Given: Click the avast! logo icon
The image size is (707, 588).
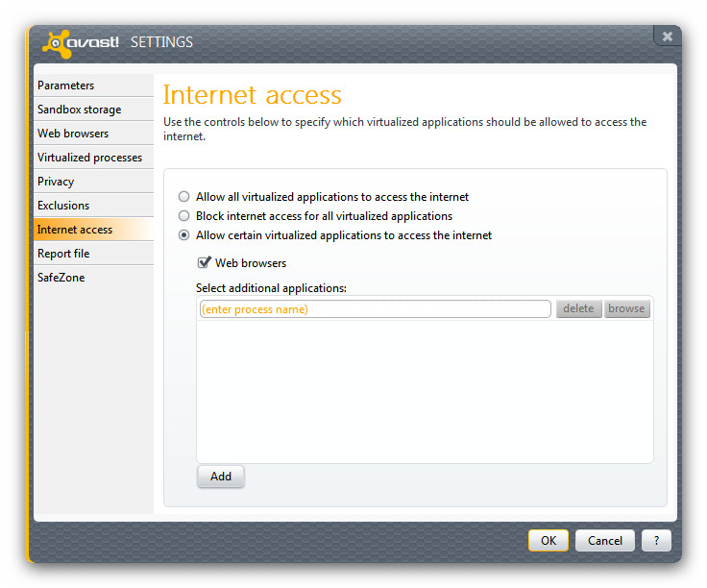Looking at the screenshot, I should pos(82,43).
